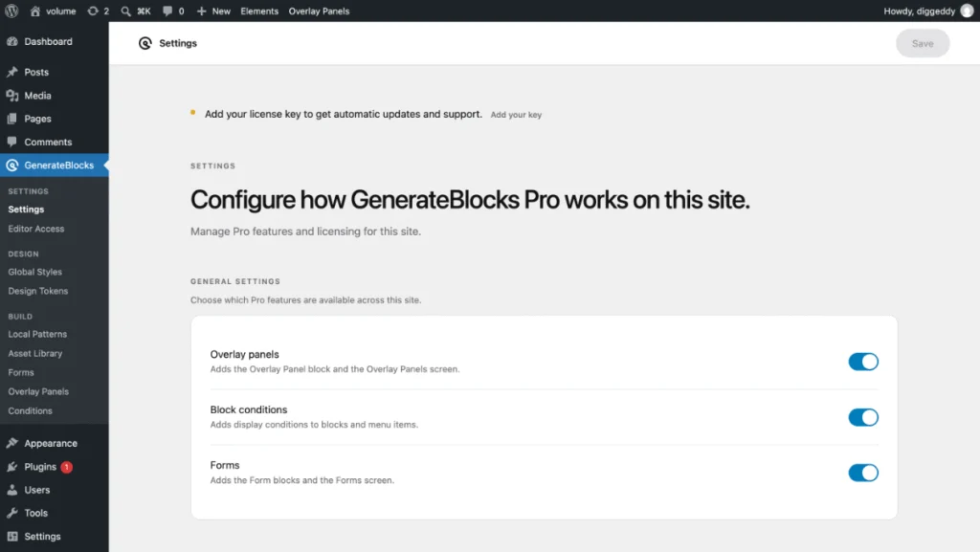Click the Block conditions setting label
Image resolution: width=980 pixels, height=552 pixels.
249,409
